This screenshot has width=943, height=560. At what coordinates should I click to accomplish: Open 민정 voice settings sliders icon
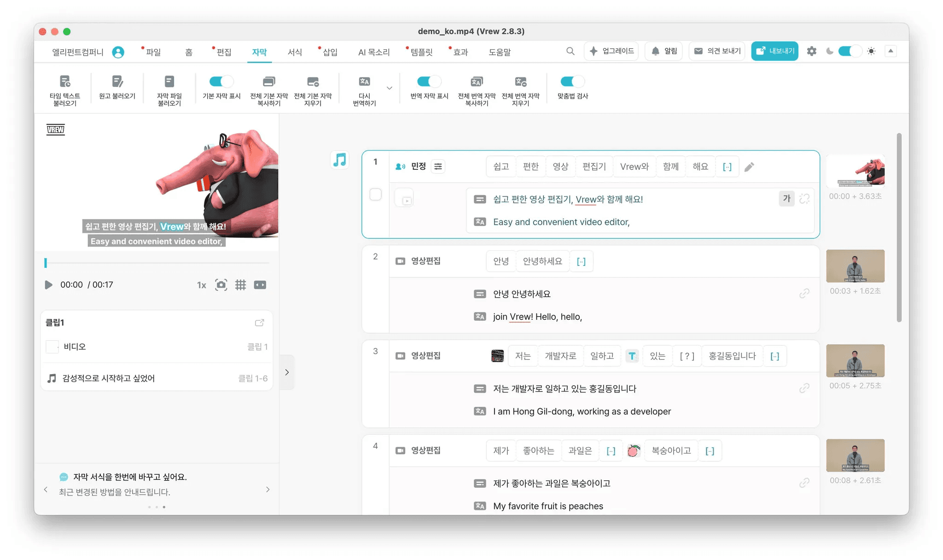pyautogui.click(x=438, y=166)
